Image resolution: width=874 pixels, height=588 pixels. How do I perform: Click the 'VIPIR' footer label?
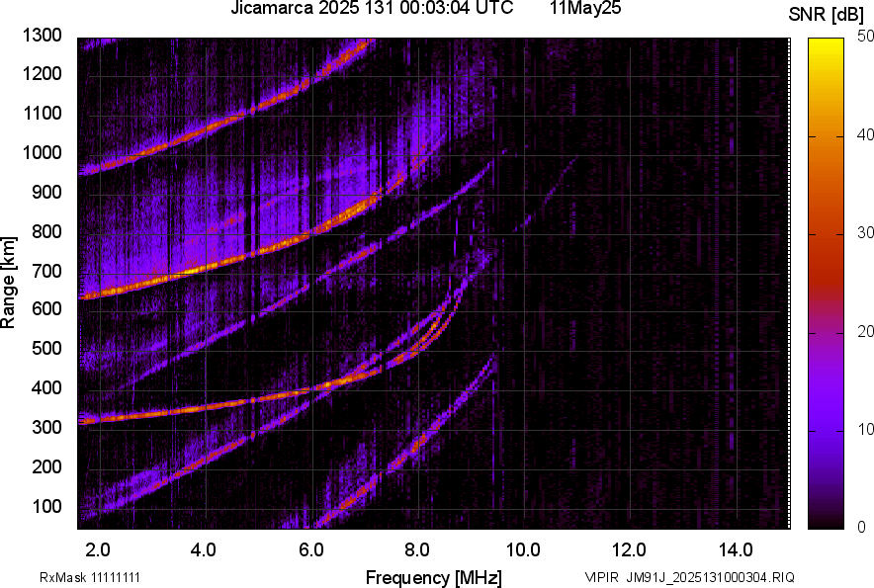point(601,577)
